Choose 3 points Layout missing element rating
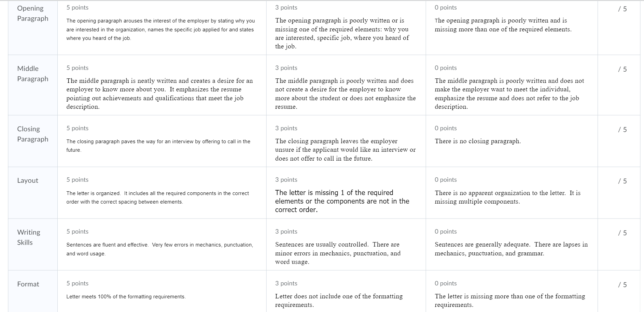The width and height of the screenshot is (644, 312). click(346, 193)
